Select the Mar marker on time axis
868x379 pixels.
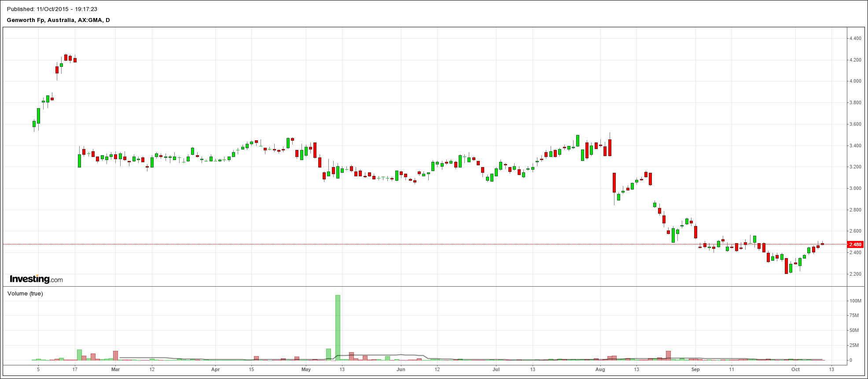115,369
